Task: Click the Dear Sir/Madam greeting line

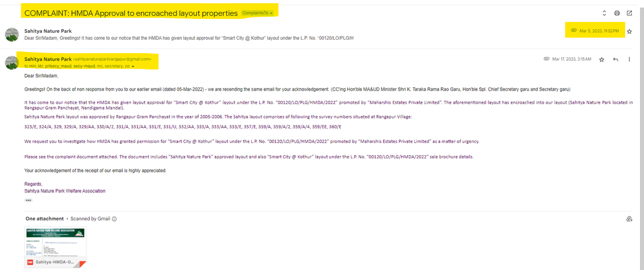Action: 40,76
